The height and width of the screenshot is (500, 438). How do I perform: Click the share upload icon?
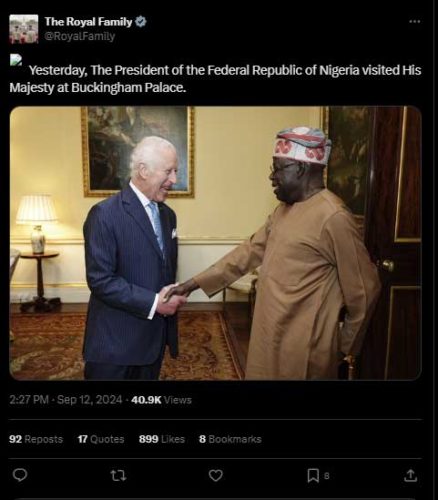(410, 475)
